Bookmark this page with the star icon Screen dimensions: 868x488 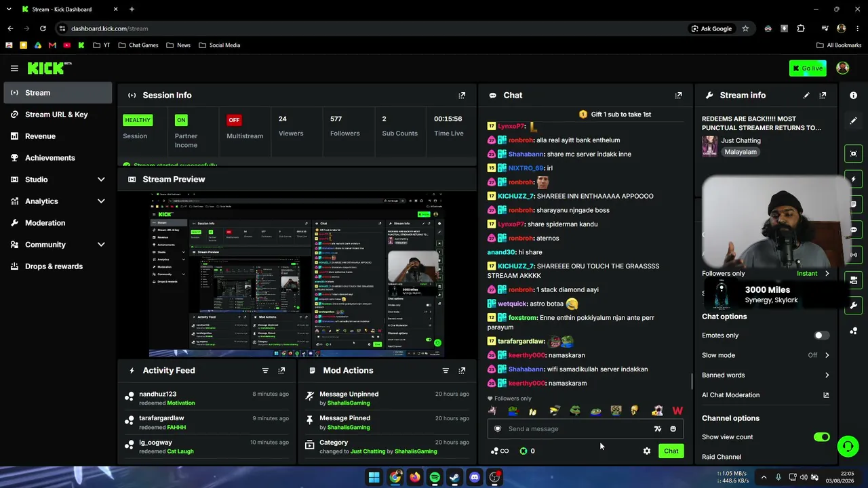pyautogui.click(x=745, y=28)
